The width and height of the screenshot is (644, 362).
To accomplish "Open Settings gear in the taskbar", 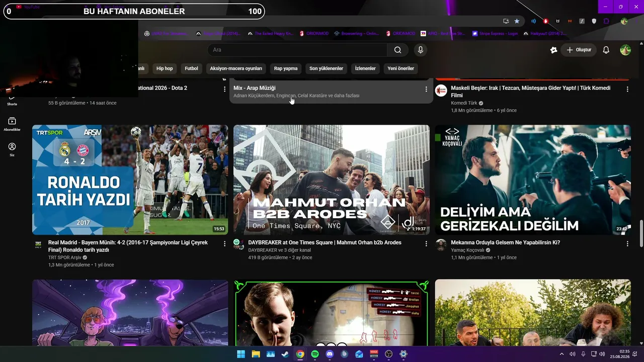I will click(403, 354).
